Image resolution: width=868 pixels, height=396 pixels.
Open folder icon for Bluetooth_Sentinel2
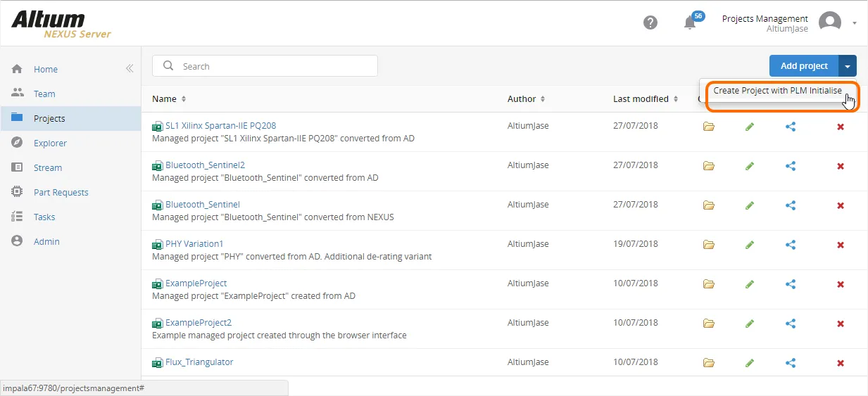click(x=709, y=166)
